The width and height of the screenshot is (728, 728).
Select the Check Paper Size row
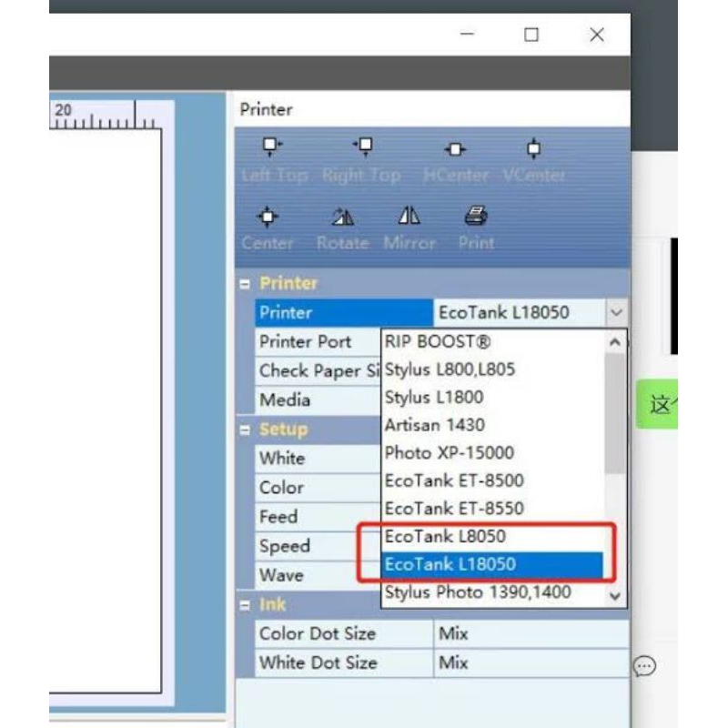pos(318,371)
